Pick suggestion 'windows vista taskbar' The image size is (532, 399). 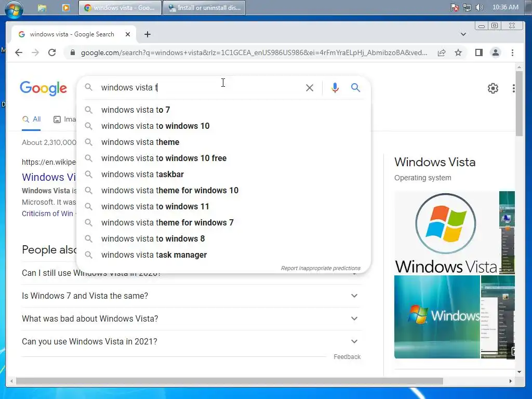[224, 175]
